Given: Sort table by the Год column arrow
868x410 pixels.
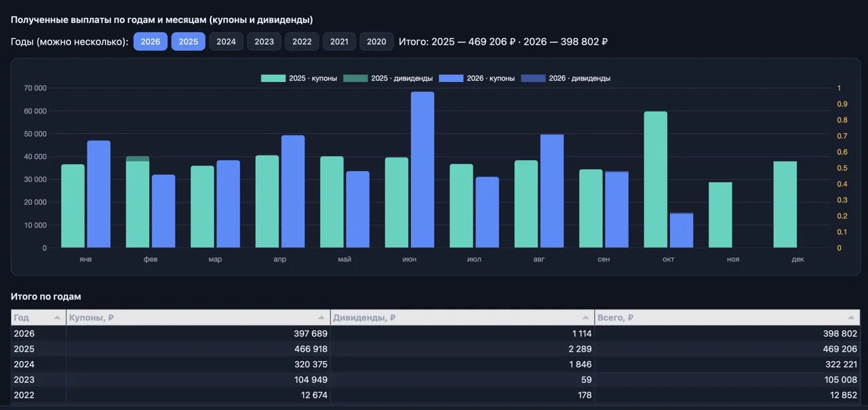Looking at the screenshot, I should (58, 318).
